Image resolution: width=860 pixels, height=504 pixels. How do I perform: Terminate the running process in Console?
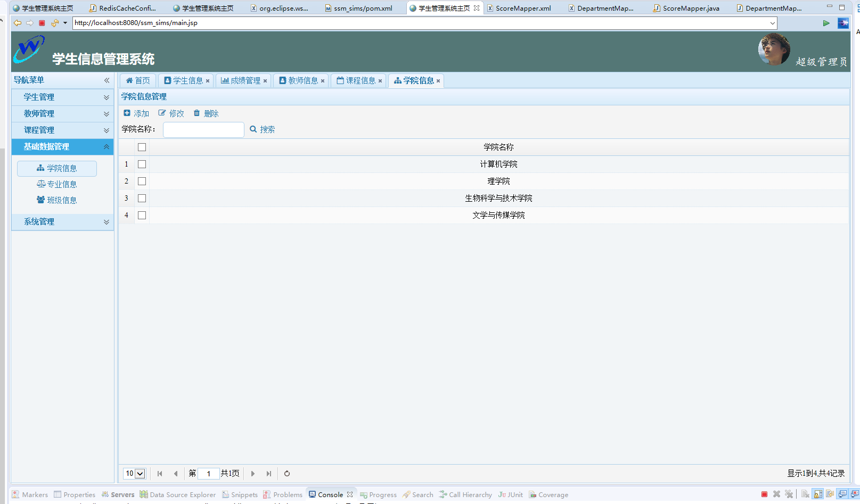click(764, 494)
